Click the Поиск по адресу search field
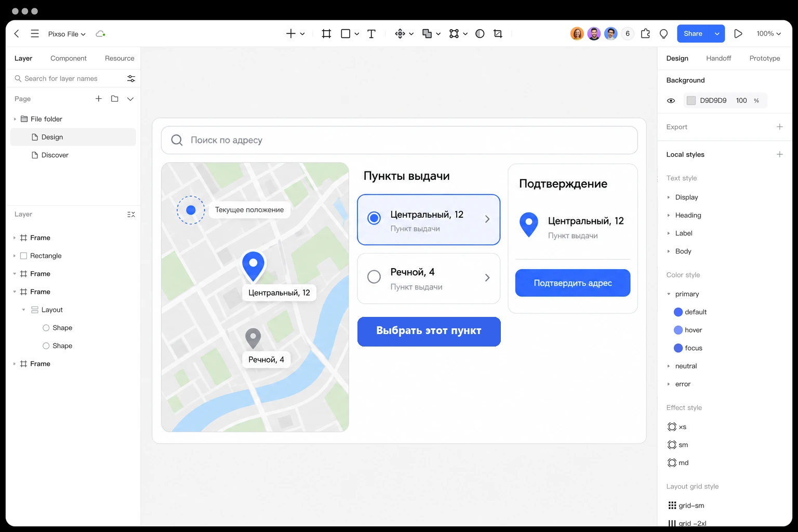This screenshot has height=532, width=798. click(x=399, y=140)
